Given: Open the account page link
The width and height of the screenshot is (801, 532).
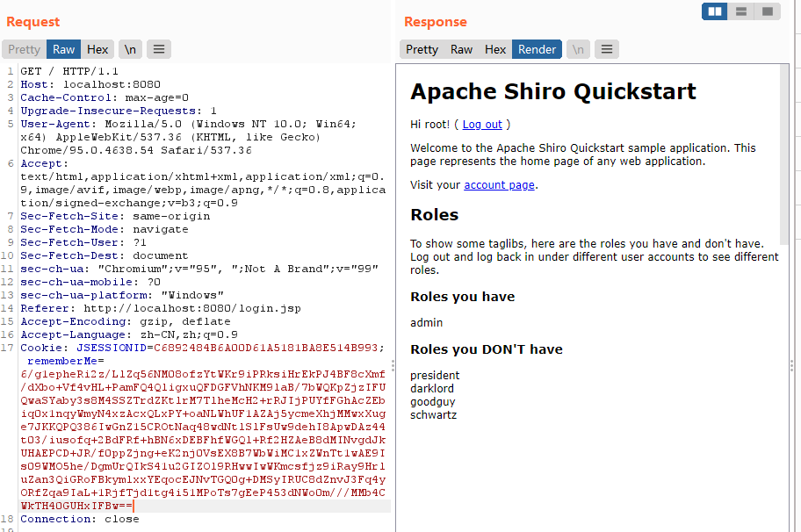Looking at the screenshot, I should pos(499,185).
